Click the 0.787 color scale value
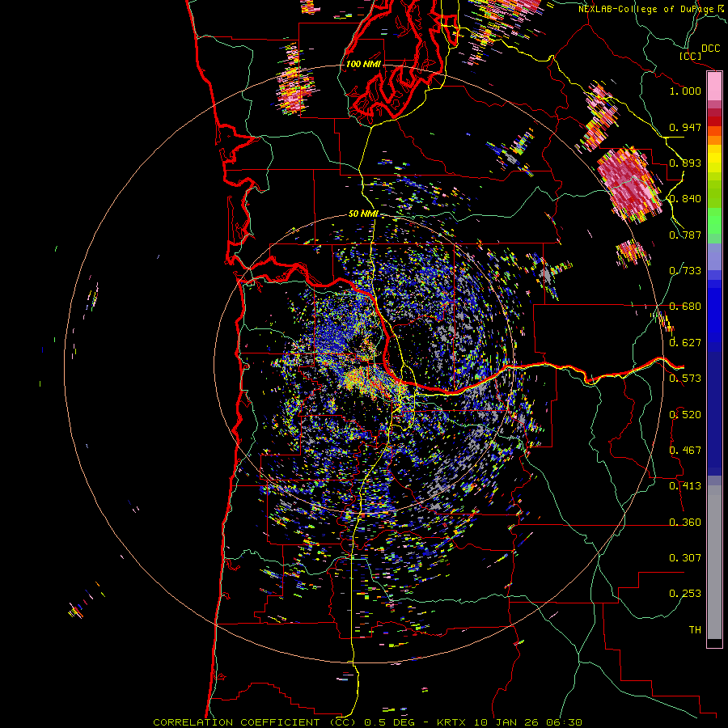 (x=685, y=235)
